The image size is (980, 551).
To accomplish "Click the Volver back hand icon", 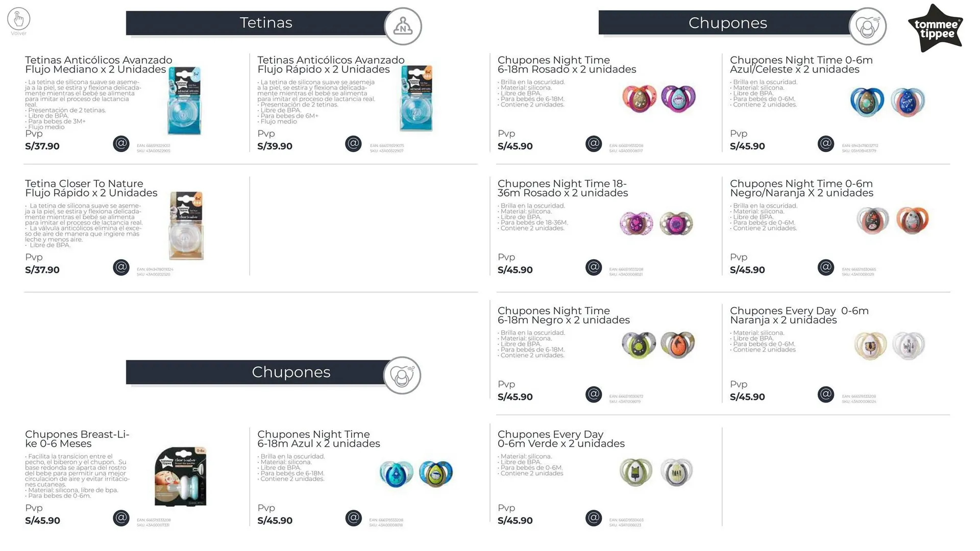I will 19,19.
